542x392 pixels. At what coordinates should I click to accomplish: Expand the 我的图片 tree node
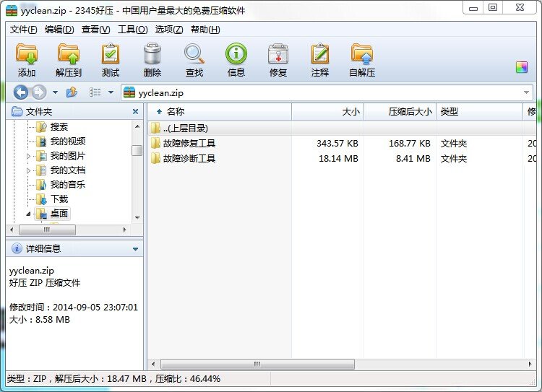point(28,156)
